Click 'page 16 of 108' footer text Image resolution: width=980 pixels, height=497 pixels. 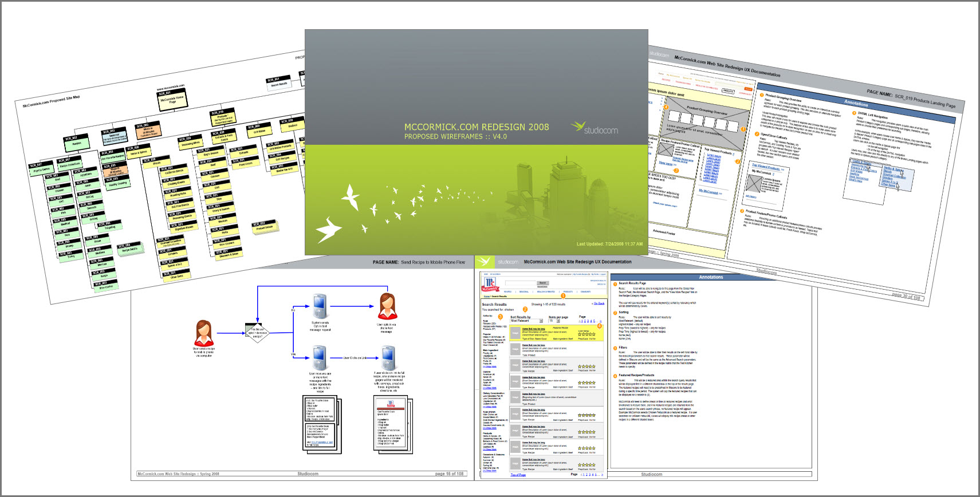[450, 474]
